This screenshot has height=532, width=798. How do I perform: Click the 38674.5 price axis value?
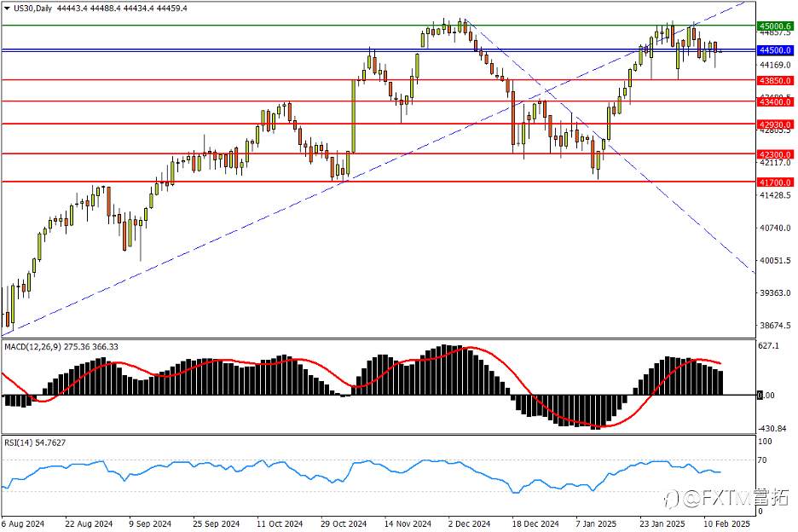(775, 325)
